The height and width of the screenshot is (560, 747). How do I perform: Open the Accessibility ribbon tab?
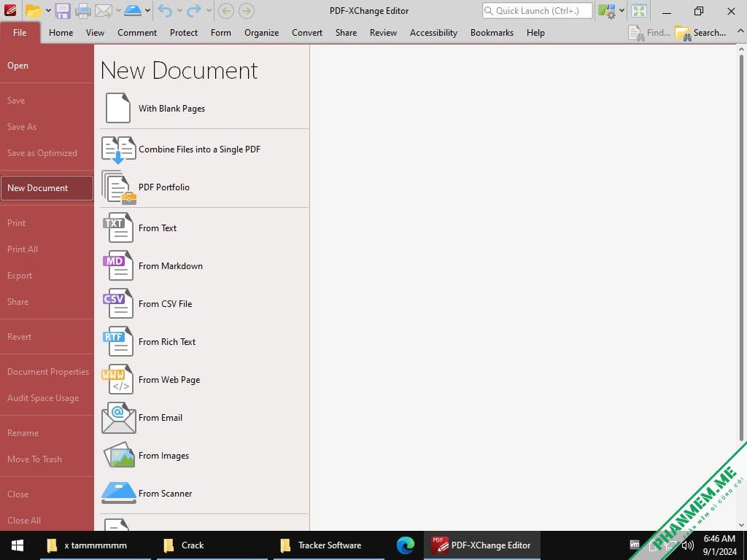(433, 33)
